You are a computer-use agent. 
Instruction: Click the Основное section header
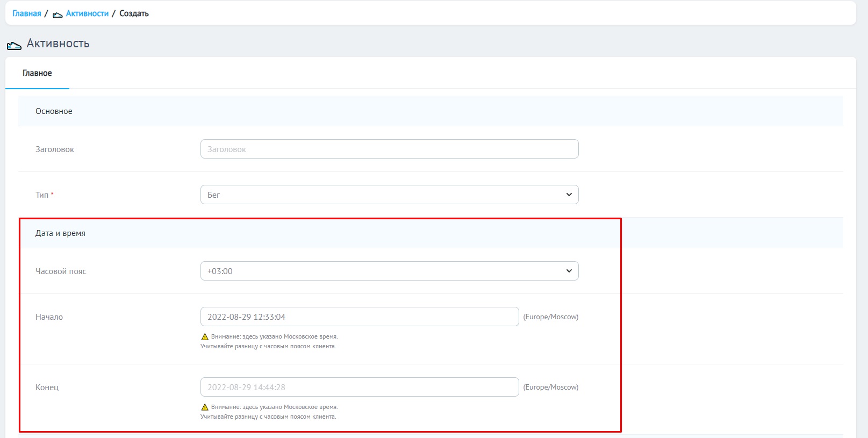point(54,111)
